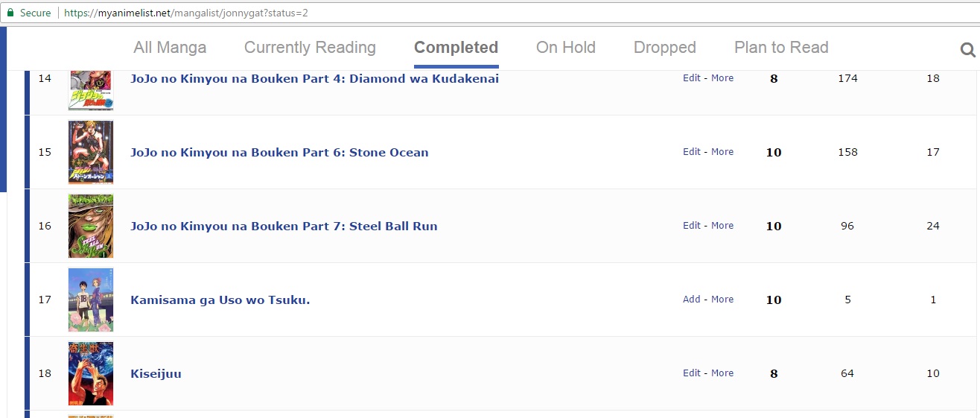Open the Steel Ball Run cover thumbnail
The width and height of the screenshot is (980, 418).
point(91,226)
